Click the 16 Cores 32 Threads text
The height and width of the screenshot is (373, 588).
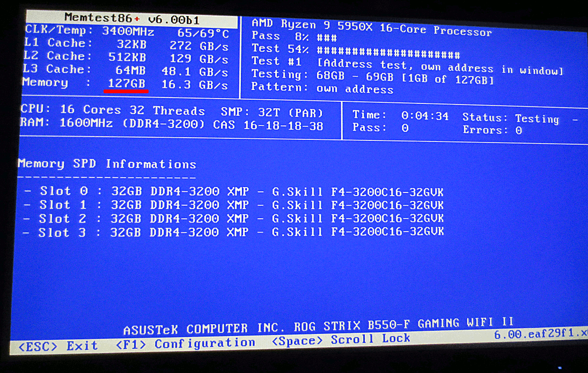click(133, 110)
